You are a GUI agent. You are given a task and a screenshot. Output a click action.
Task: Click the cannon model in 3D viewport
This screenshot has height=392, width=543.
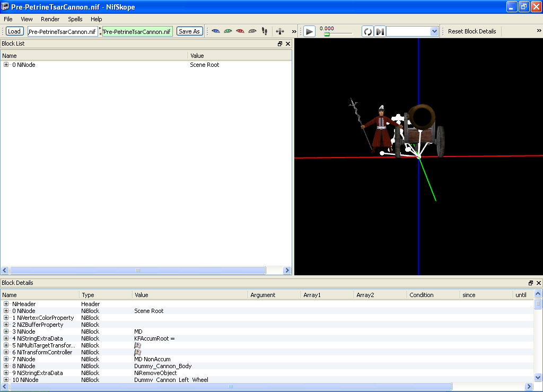click(421, 131)
